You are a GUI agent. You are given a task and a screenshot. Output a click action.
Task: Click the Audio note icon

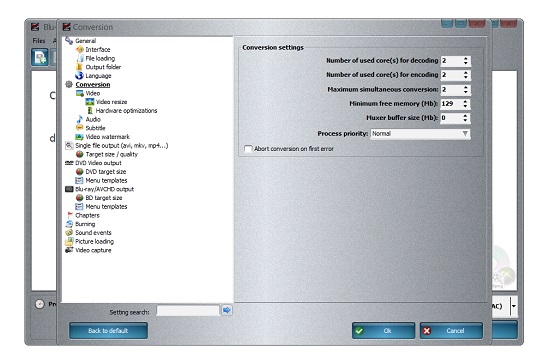[80, 119]
